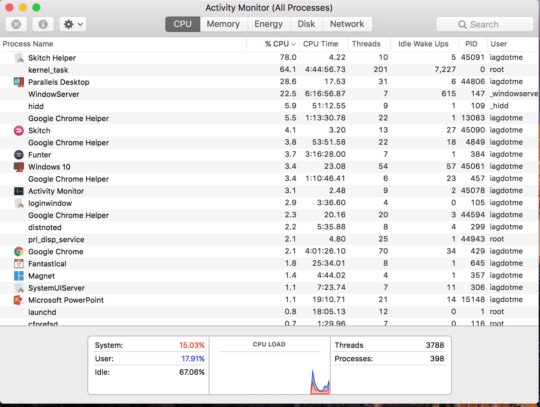
Task: Sort by Process Name column header
Action: click(28, 44)
